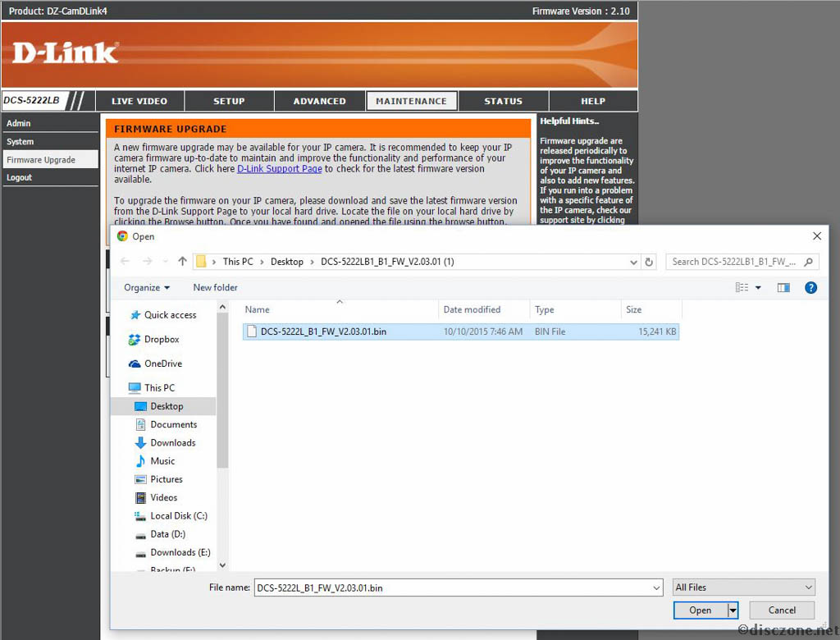Click the D-Link logo in banner
This screenshot has height=640, width=840.
(66, 53)
